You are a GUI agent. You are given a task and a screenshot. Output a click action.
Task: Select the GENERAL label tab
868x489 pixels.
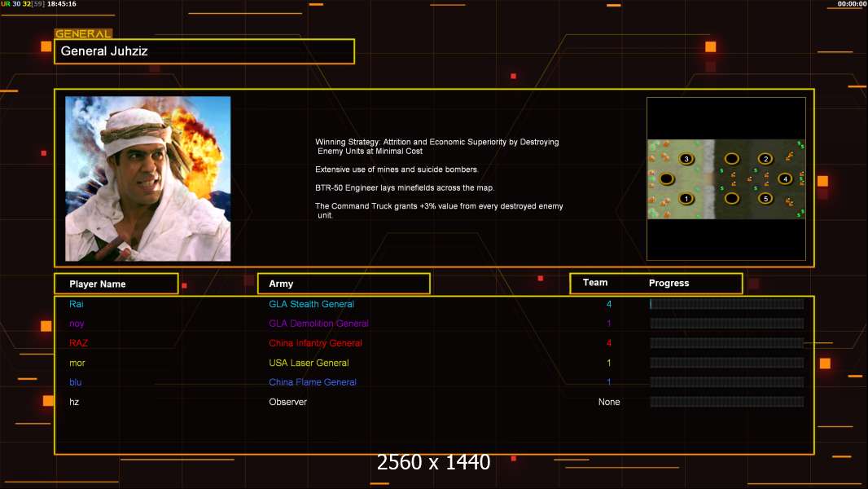[83, 34]
